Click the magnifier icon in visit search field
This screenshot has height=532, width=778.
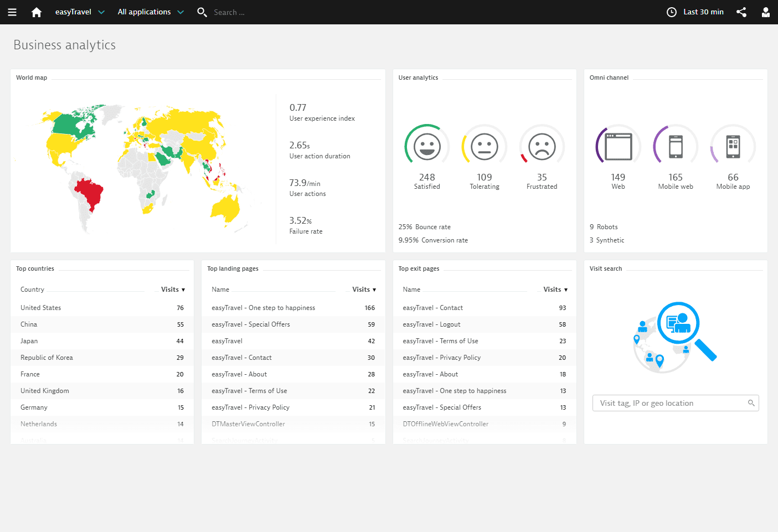pyautogui.click(x=751, y=403)
